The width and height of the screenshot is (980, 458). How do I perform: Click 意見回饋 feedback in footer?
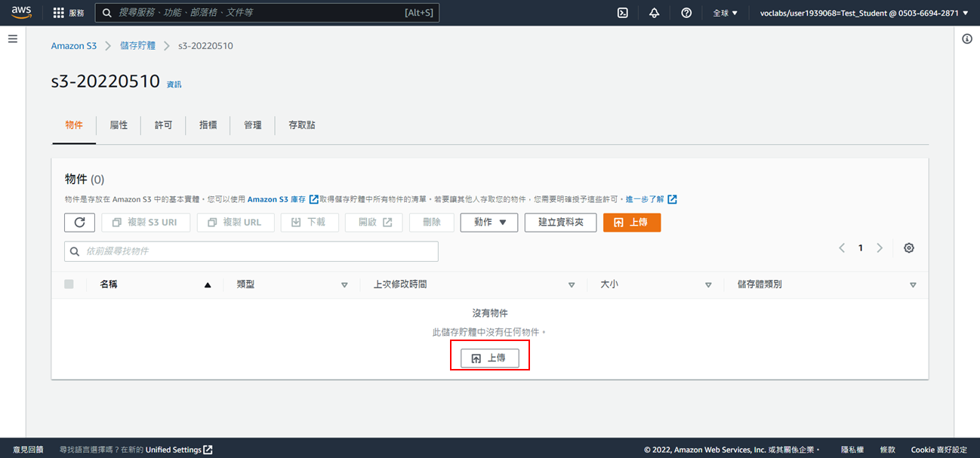28,450
